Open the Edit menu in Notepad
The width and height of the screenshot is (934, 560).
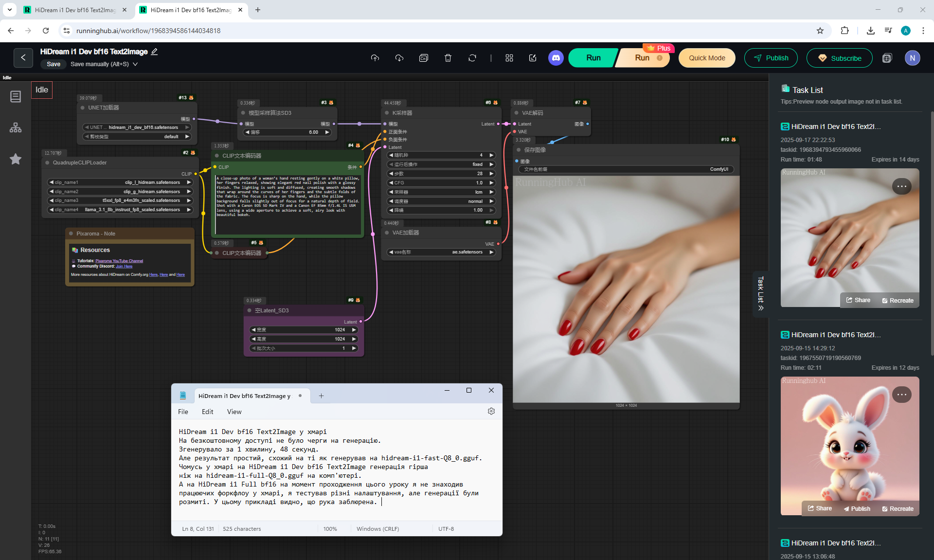(x=207, y=412)
